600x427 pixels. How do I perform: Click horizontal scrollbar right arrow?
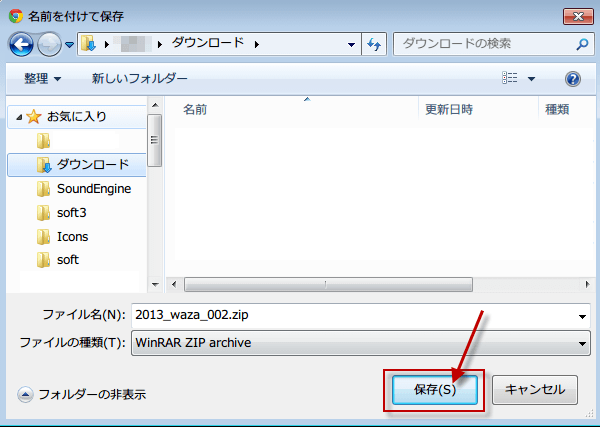click(588, 284)
